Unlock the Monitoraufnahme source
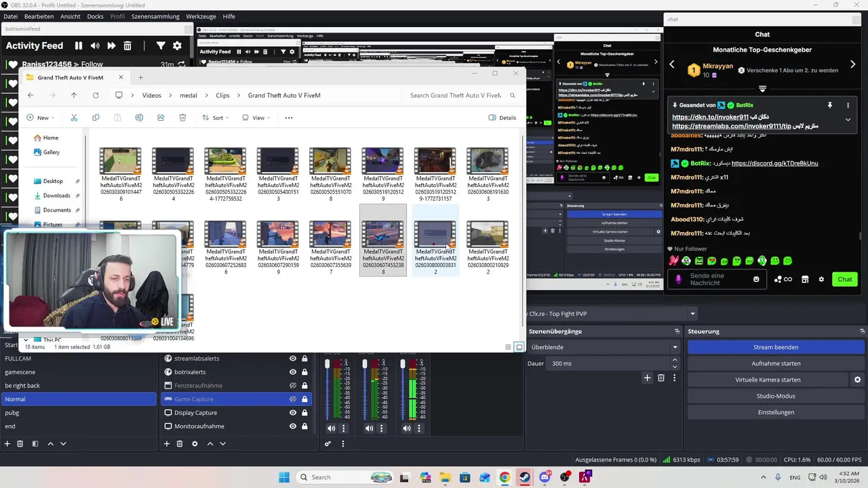This screenshot has width=868, height=488. 304,426
